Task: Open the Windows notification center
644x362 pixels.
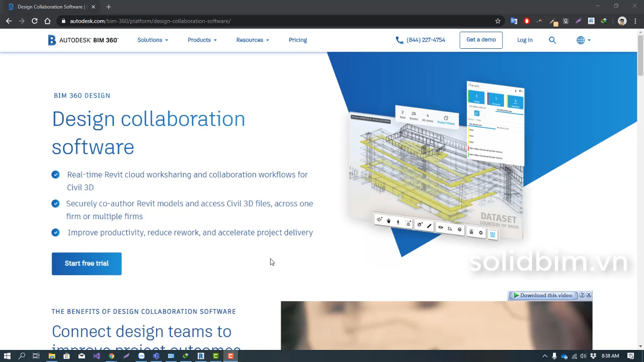Action: [630, 356]
